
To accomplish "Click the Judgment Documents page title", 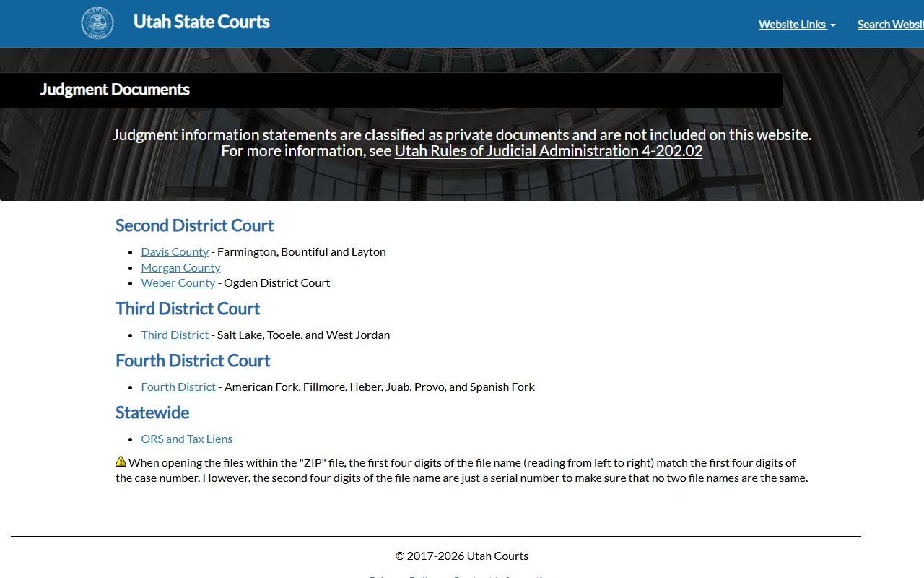I will click(x=115, y=90).
